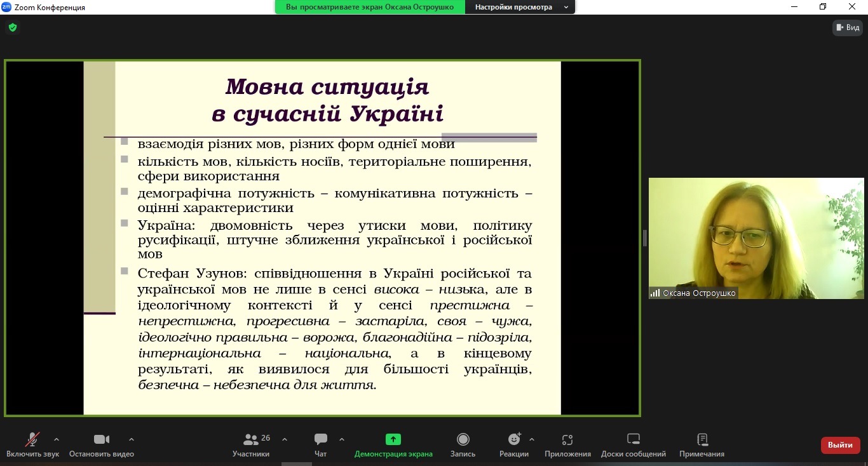Expand the participants options chevron
Screen dimensions: 868x466
coord(285,439)
